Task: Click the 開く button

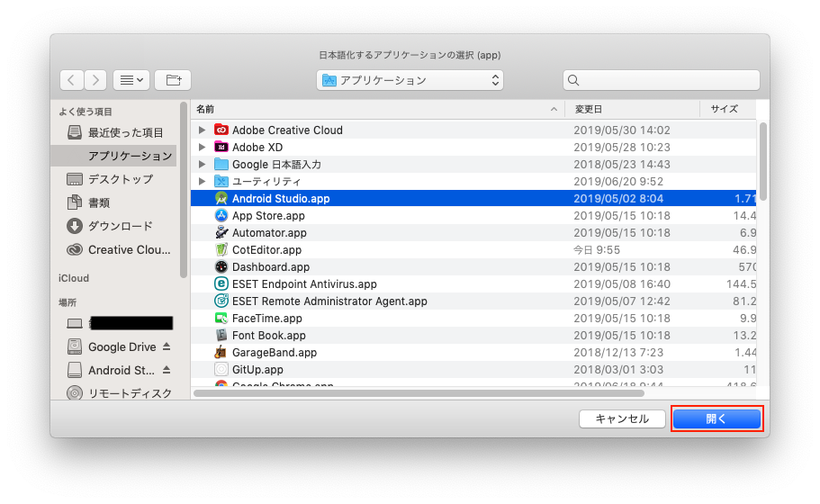Action: [716, 418]
